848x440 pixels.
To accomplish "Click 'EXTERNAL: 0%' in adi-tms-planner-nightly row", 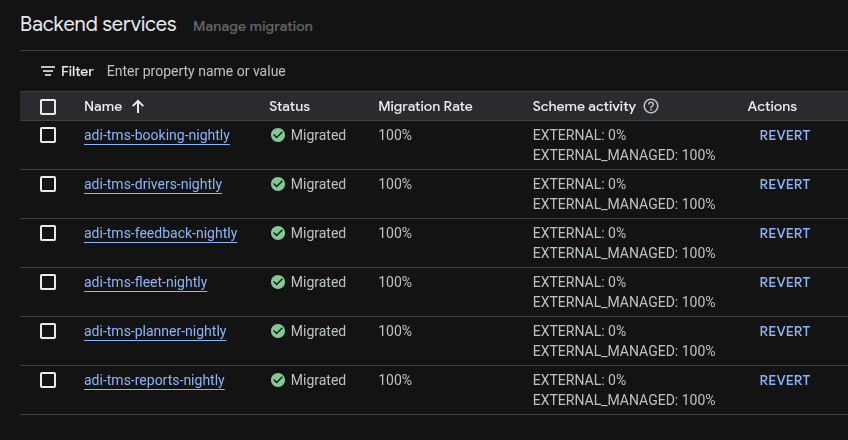I will (579, 331).
